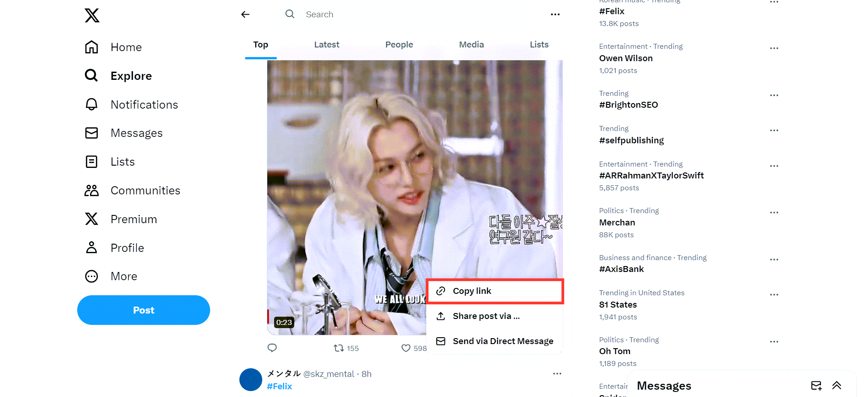Open search options three-dot menu
This screenshot has width=868, height=397.
(555, 14)
